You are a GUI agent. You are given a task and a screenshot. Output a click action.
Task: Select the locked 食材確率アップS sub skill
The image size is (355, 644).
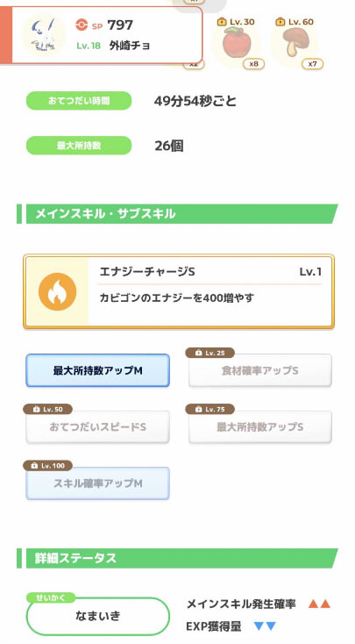pos(259,370)
